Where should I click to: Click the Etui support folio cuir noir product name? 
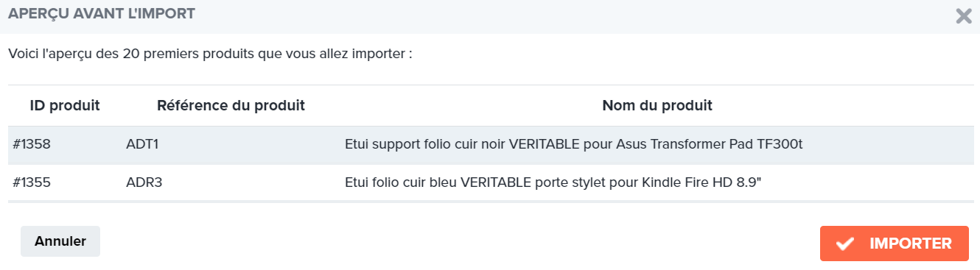coord(573,145)
